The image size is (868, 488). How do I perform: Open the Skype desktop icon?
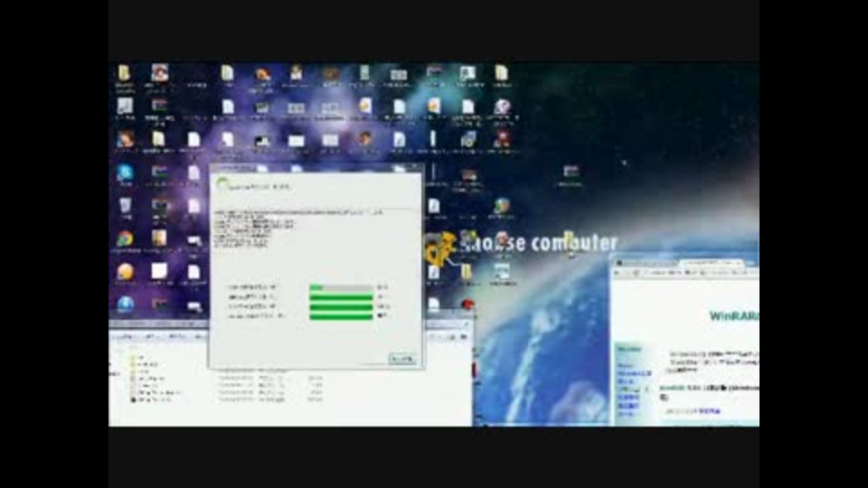click(125, 173)
